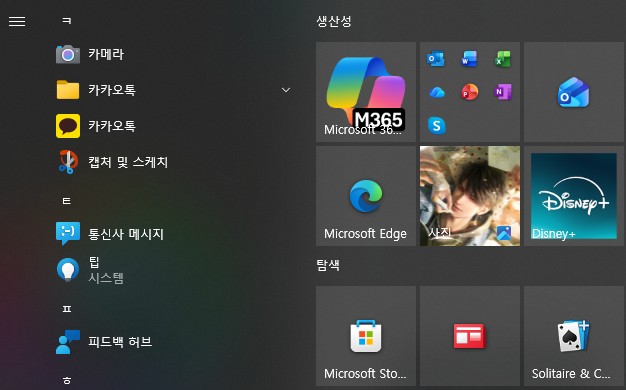Screen dimensions: 626x390
Task: Click the Disney+ tile label text
Action: tap(553, 234)
